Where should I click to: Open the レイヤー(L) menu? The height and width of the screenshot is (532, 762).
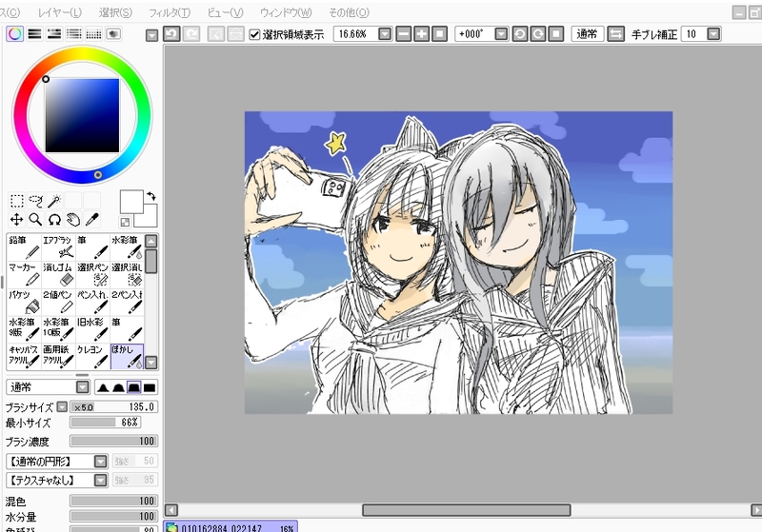60,12
